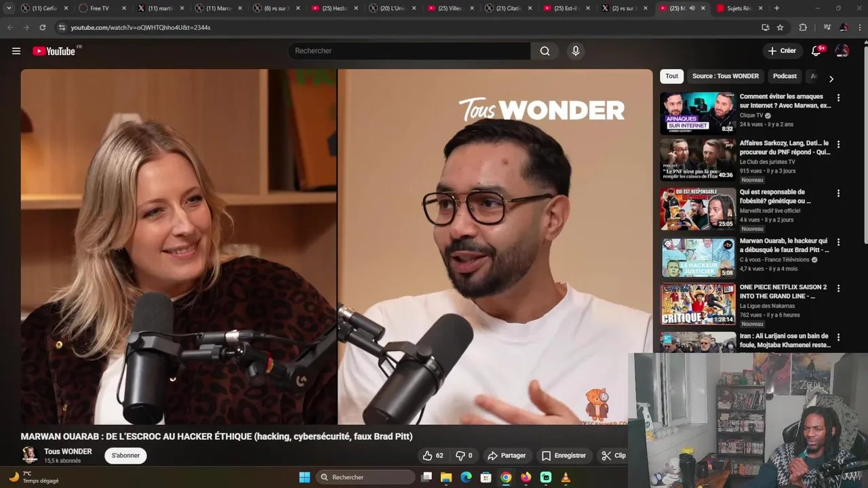This screenshot has height=488, width=868.
Task: Open 'Marwan Ouarab, le hackeur' video thumbnail
Action: pos(698,258)
